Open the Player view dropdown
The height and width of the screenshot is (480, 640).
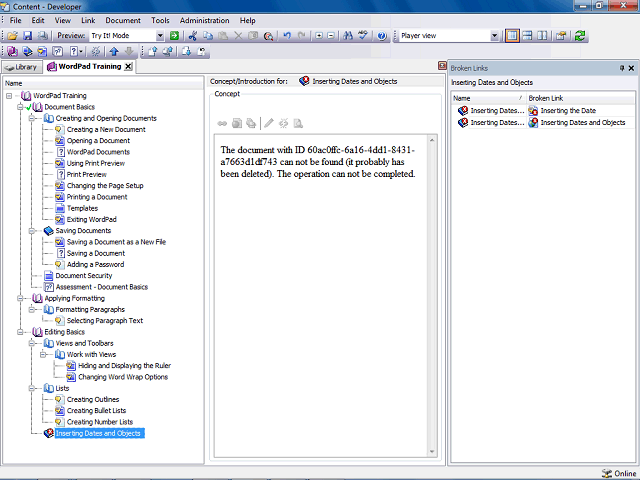click(x=494, y=36)
